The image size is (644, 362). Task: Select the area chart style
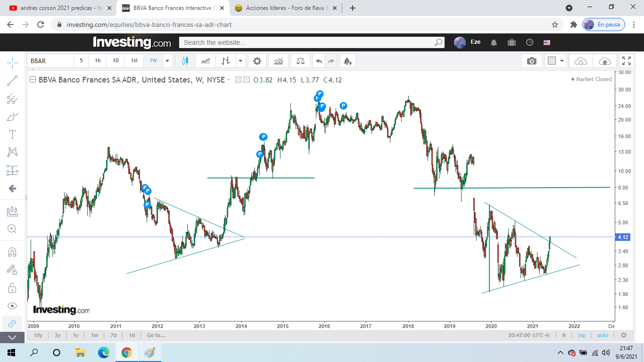[206, 61]
